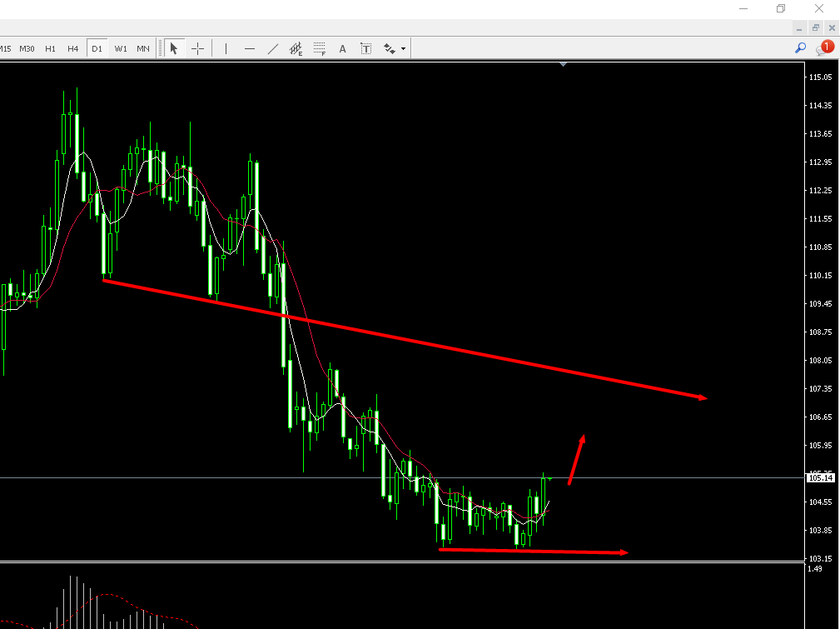Image resolution: width=840 pixels, height=629 pixels.
Task: Select the Text Label tool
Action: coord(365,47)
